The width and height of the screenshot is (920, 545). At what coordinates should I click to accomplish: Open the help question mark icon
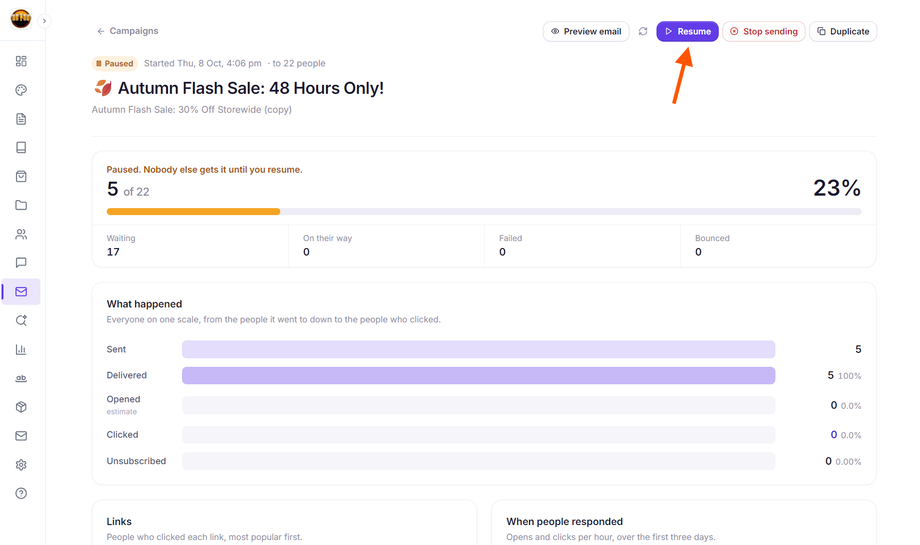[21, 493]
